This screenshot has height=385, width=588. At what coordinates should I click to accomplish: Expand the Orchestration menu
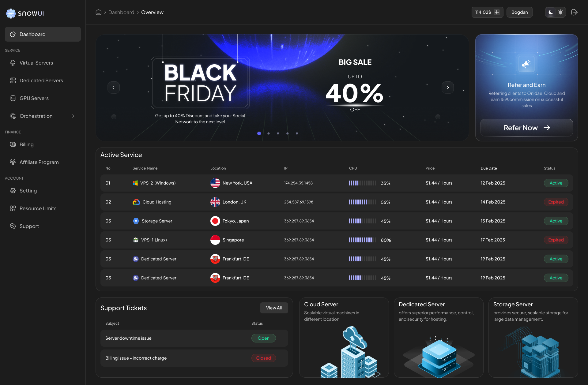36,116
